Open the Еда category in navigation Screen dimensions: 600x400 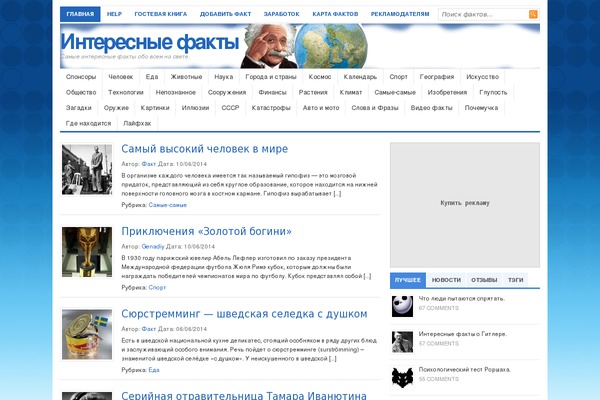point(152,77)
